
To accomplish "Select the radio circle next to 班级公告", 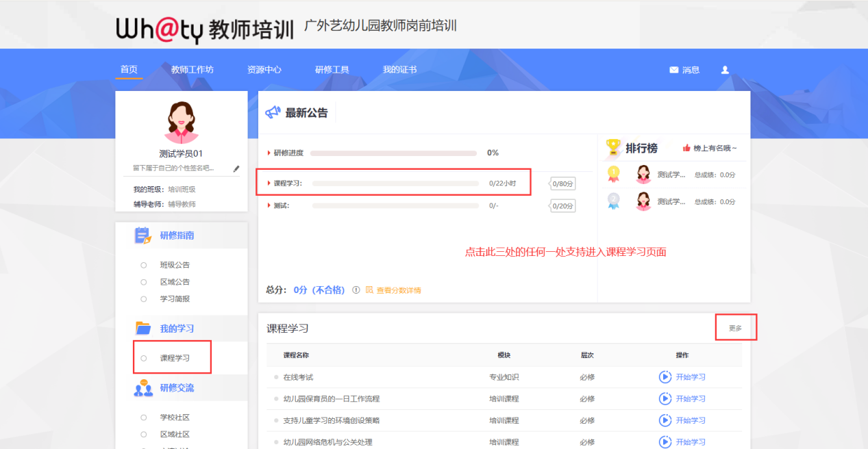I will point(142,265).
